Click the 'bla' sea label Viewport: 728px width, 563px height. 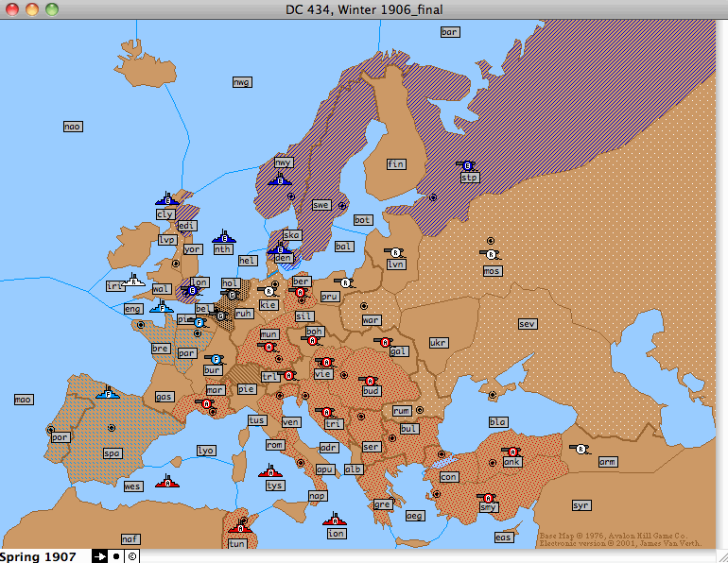pyautogui.click(x=498, y=422)
